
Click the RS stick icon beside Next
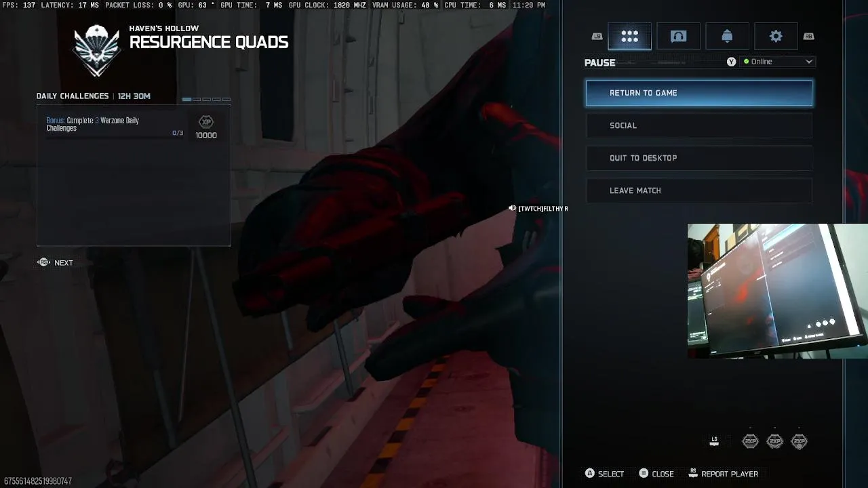43,262
